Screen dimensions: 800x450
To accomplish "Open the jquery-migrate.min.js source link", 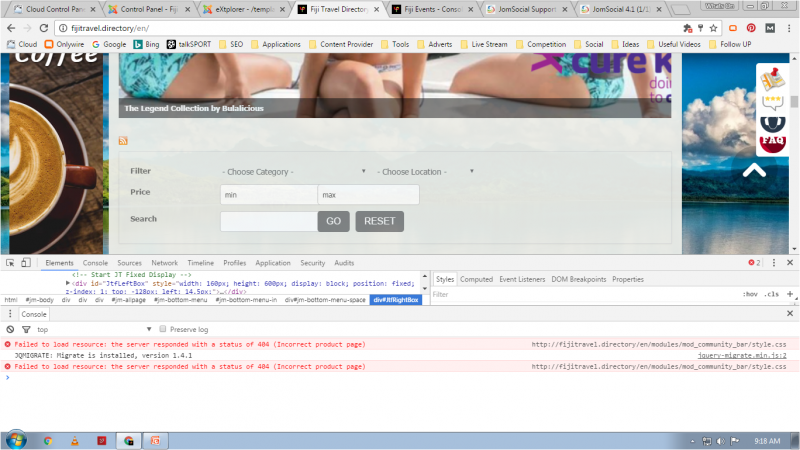I will tap(742, 355).
